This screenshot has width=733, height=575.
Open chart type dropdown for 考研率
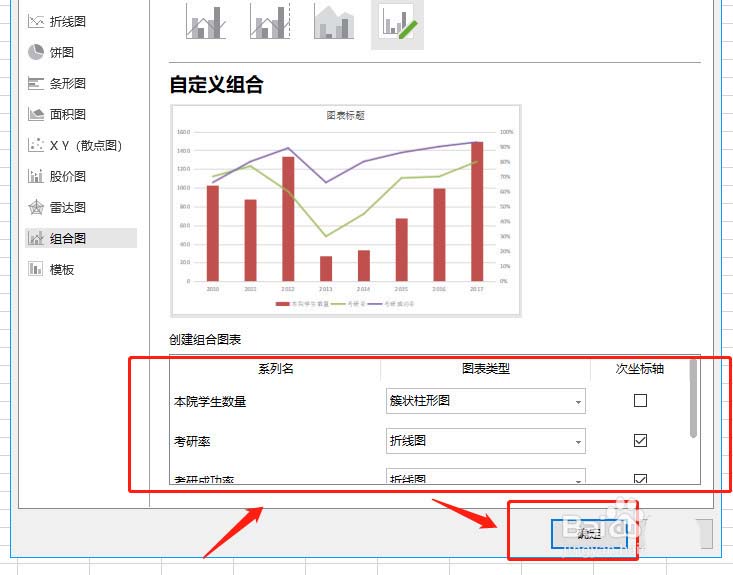click(x=486, y=440)
